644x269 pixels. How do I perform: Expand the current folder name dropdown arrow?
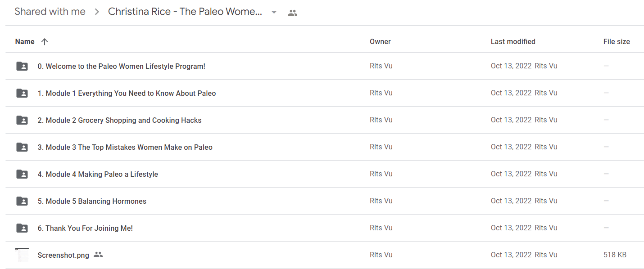pos(274,13)
